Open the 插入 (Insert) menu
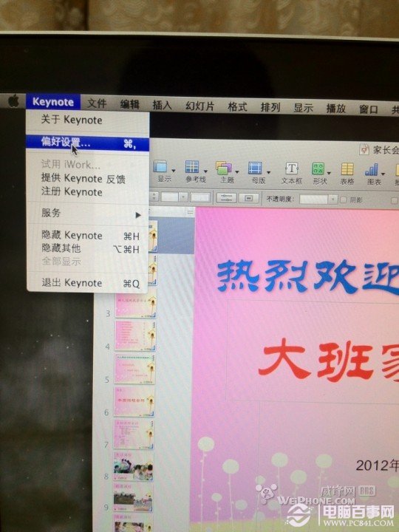This screenshot has height=532, width=399. point(162,105)
